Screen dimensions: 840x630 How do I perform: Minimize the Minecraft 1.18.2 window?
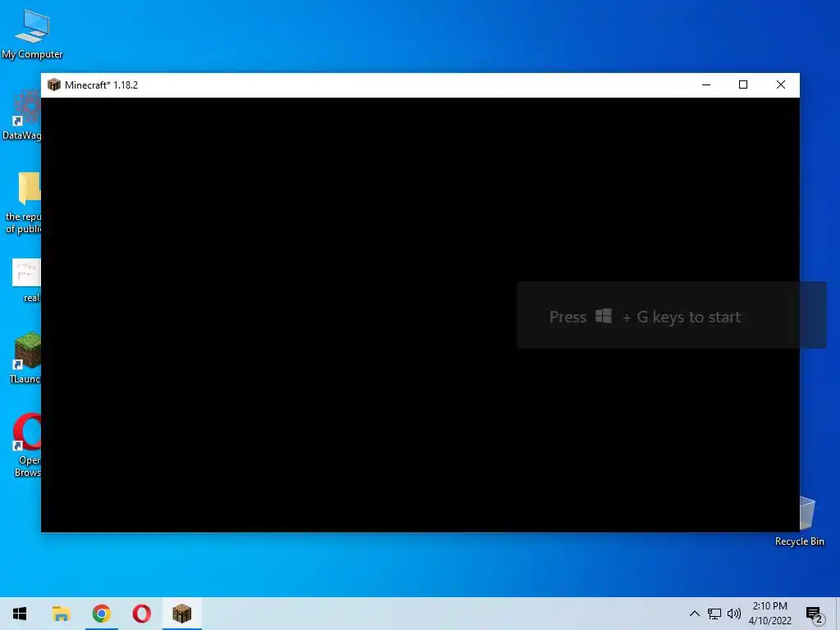coord(706,84)
